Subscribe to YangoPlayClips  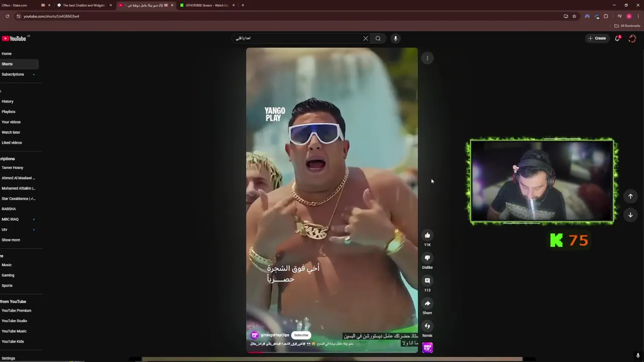click(301, 335)
